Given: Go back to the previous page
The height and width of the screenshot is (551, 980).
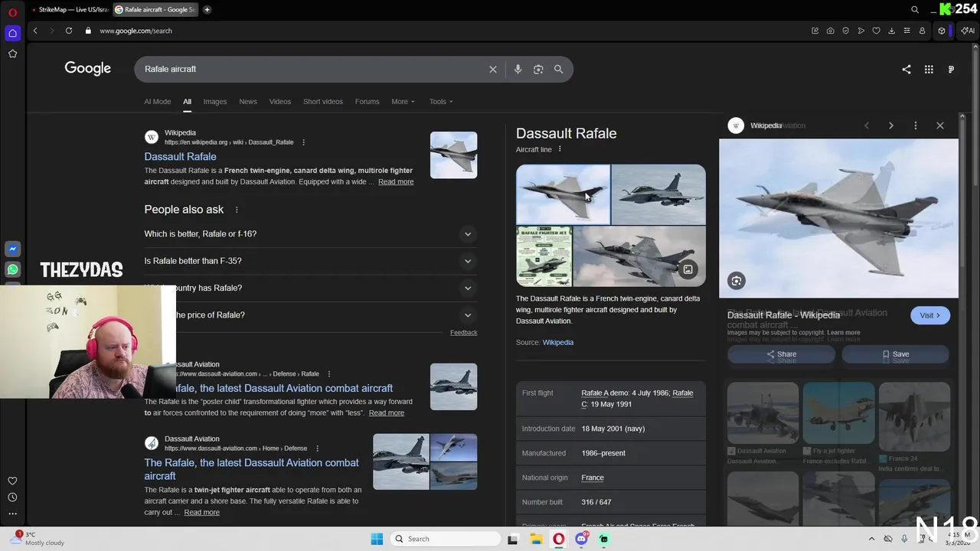Looking at the screenshot, I should click(x=35, y=31).
